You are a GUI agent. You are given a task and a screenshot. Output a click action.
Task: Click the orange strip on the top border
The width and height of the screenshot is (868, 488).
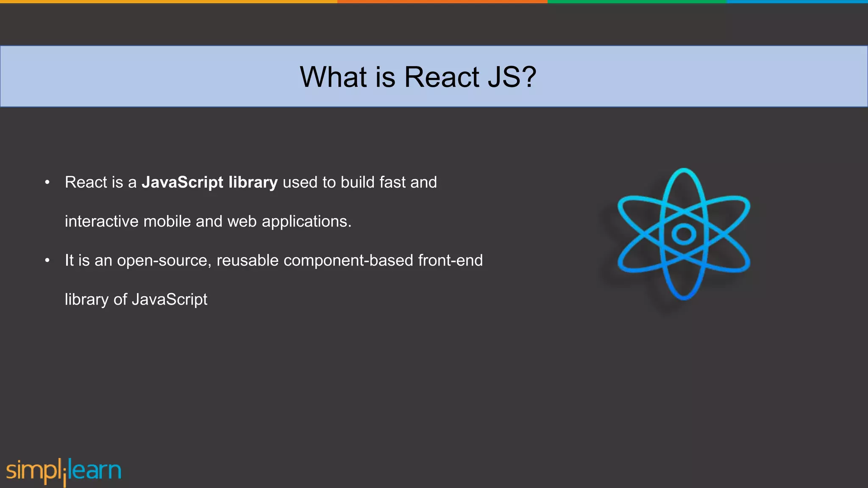pyautogui.click(x=442, y=1)
